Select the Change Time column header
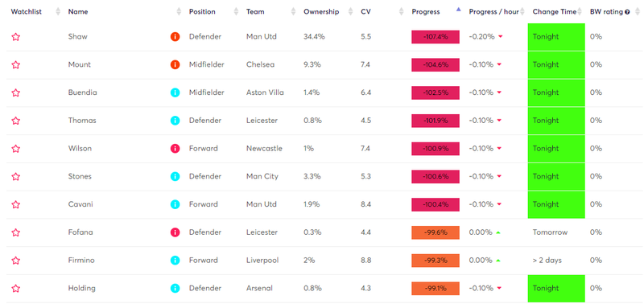644x304 pixels. coord(555,12)
